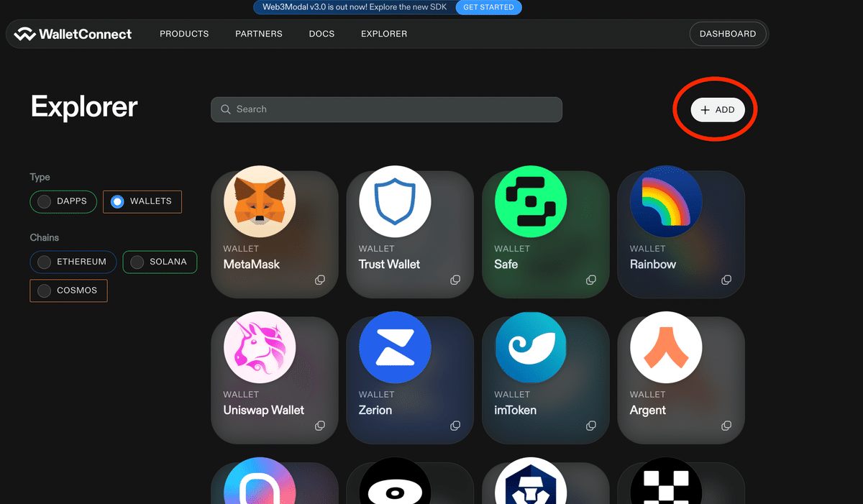Copy link icon on Trust Wallet card

coord(455,280)
